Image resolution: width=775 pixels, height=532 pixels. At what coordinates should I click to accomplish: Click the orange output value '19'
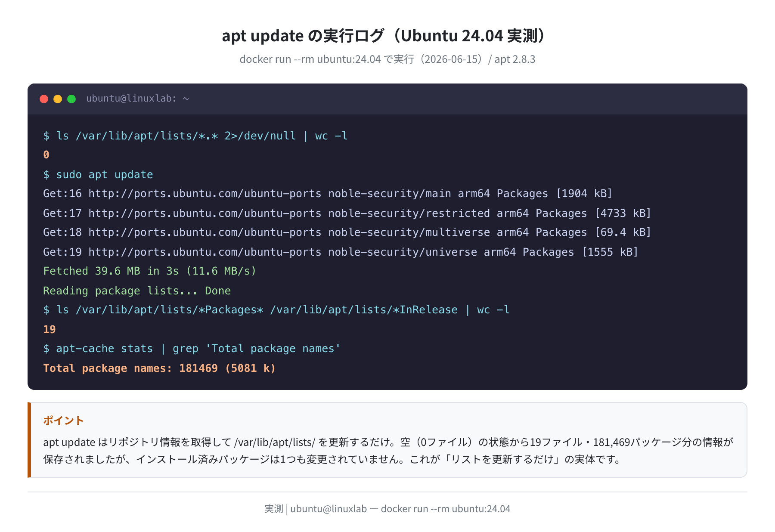click(x=50, y=330)
